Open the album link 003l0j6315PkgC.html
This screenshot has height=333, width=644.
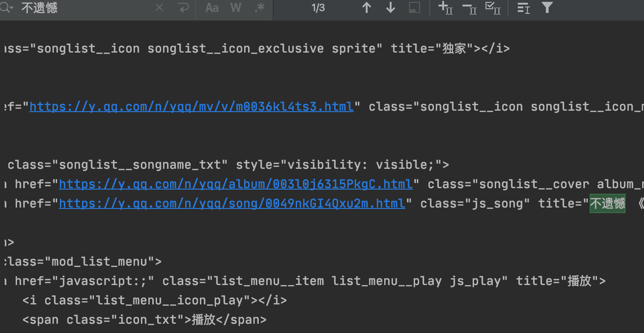point(235,184)
